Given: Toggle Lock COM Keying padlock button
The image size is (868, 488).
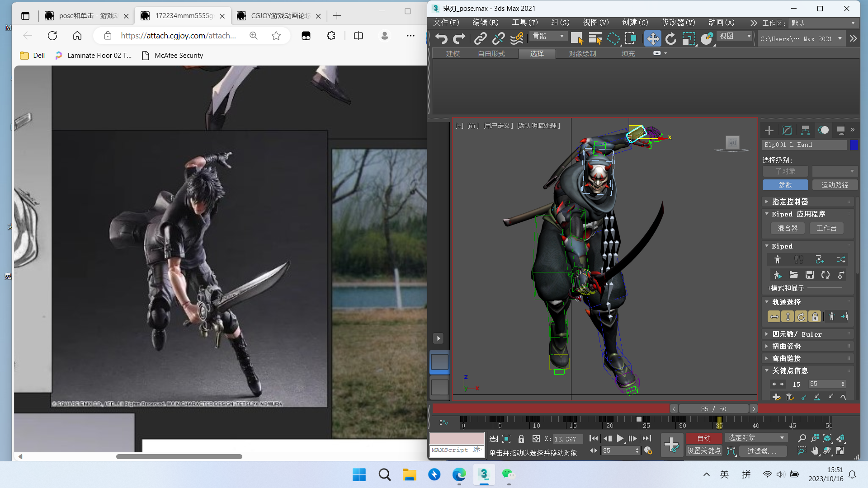Looking at the screenshot, I should (x=815, y=317).
